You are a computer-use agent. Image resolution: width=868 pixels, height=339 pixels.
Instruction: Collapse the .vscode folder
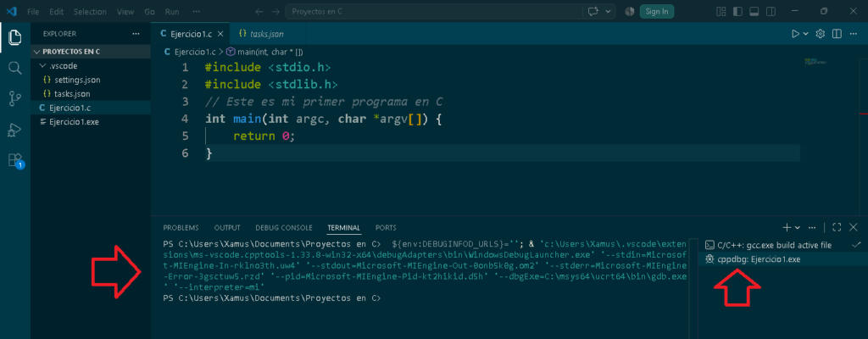91,66
